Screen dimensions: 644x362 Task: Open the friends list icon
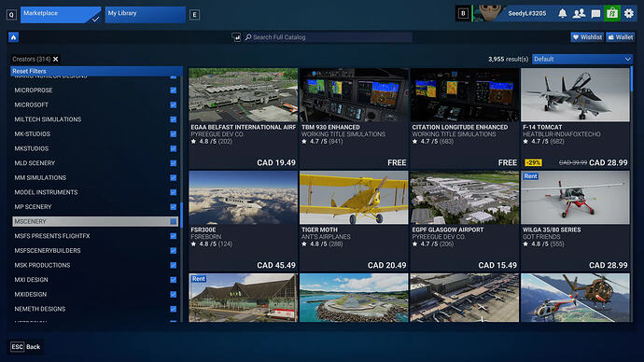(x=579, y=14)
